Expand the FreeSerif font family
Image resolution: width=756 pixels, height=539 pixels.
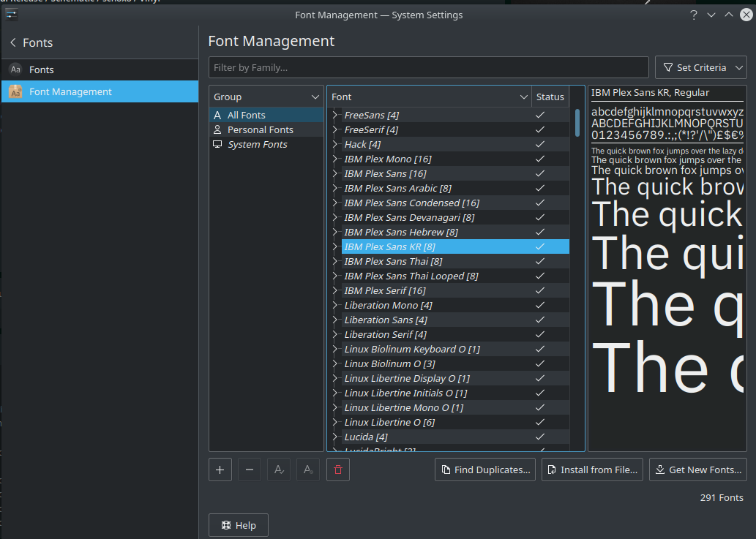[x=335, y=129]
